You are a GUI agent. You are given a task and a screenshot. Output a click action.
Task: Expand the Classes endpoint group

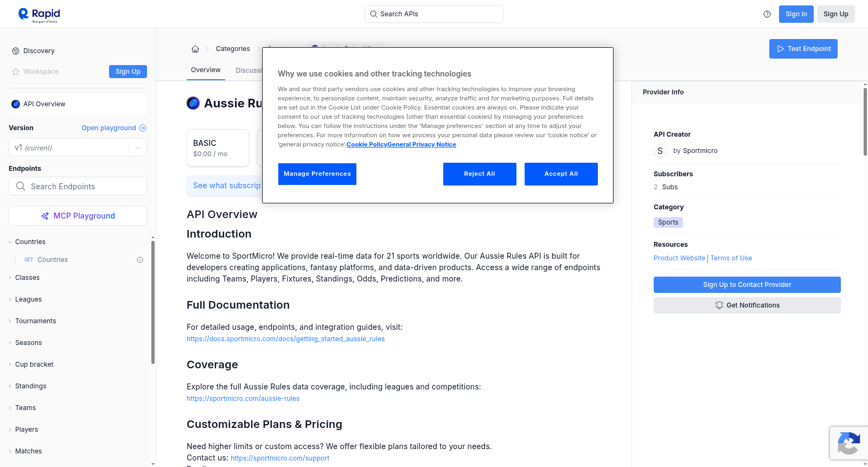coord(10,278)
